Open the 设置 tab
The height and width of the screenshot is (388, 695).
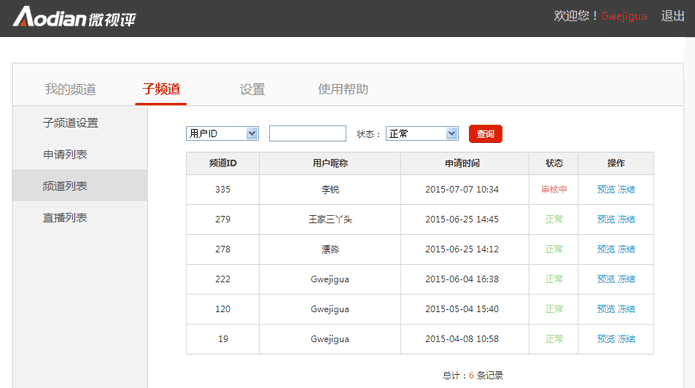(x=252, y=89)
